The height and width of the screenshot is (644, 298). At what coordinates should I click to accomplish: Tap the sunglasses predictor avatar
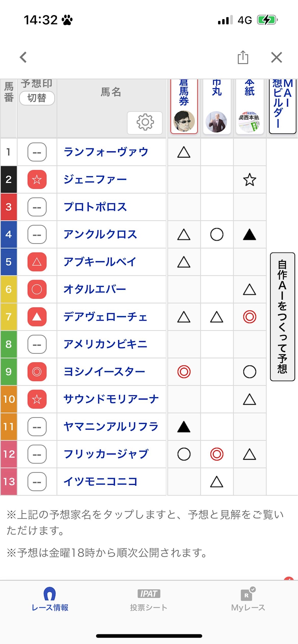point(184,121)
